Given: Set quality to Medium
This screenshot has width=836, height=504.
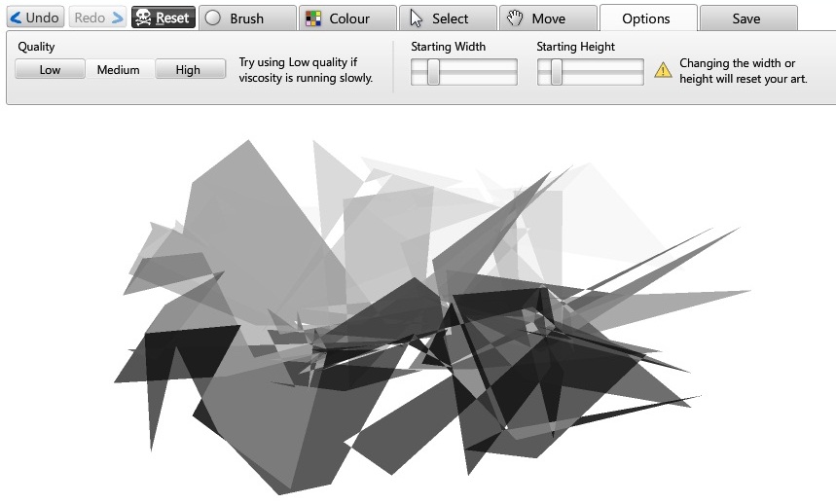Looking at the screenshot, I should point(118,70).
